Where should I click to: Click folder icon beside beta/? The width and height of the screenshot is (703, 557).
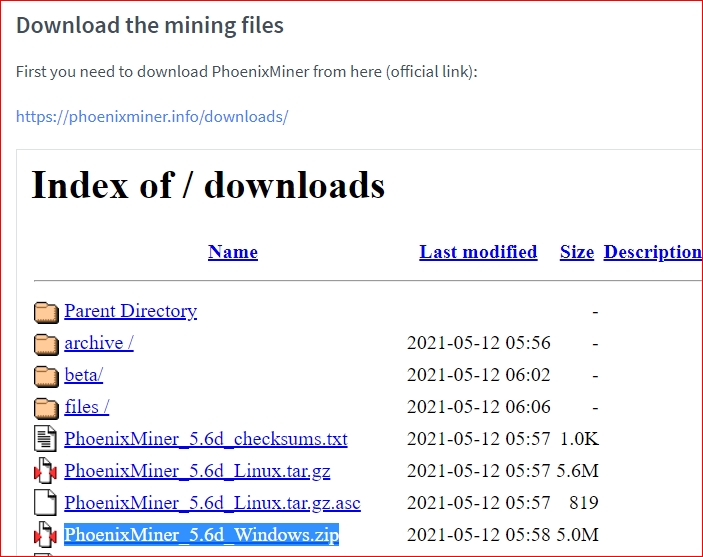46,376
